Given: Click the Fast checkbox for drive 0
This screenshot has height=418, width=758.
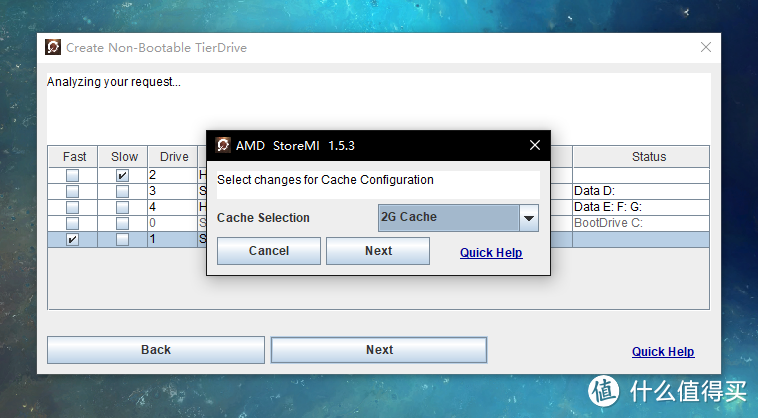Looking at the screenshot, I should (73, 223).
